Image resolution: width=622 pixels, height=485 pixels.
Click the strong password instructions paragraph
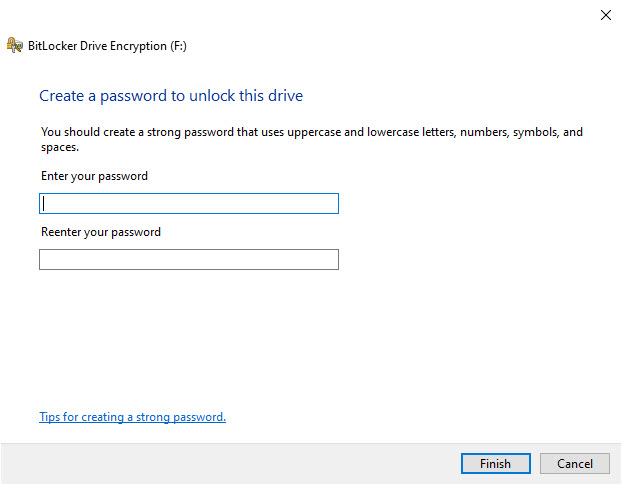tap(312, 139)
